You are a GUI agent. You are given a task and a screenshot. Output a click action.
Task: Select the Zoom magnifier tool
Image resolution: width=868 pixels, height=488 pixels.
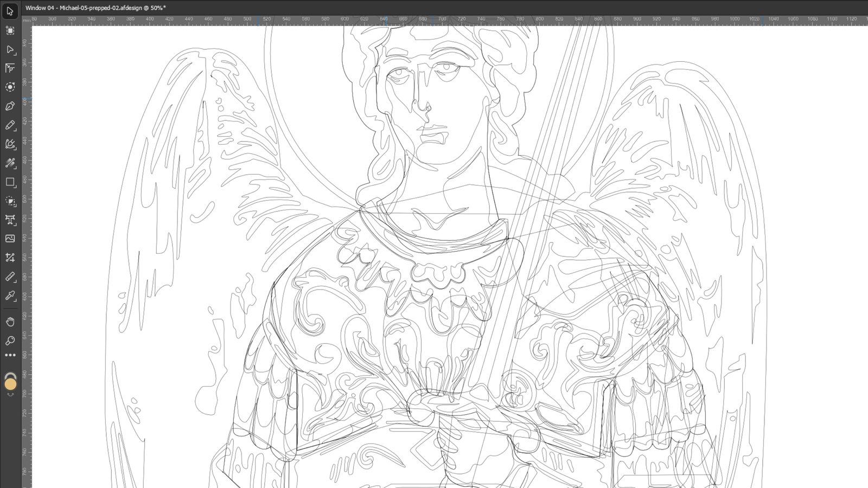click(10, 341)
